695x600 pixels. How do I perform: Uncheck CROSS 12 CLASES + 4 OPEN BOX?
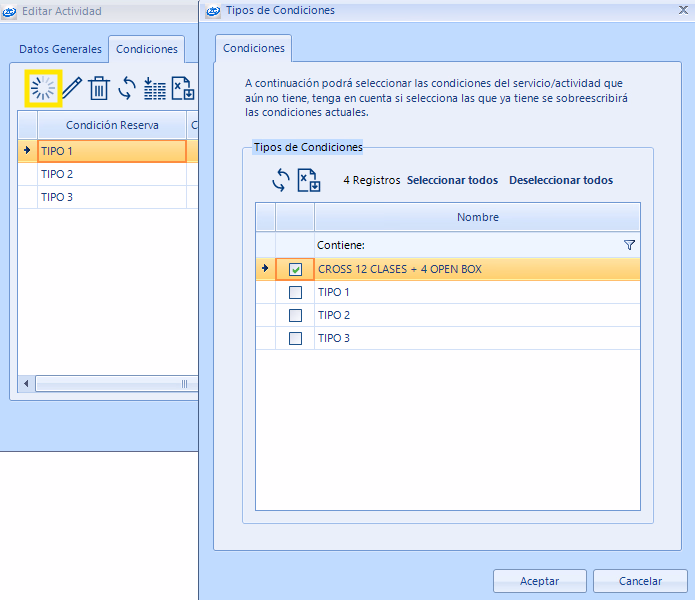295,270
